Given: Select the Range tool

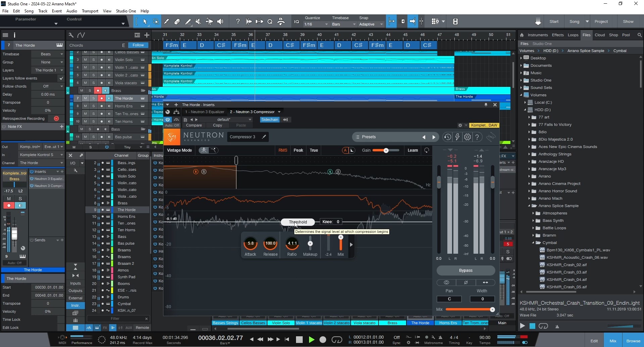Looking at the screenshot, I should pos(156,21).
